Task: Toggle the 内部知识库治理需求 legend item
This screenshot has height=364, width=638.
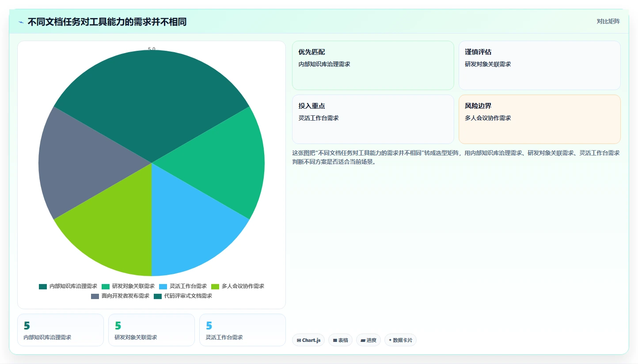Action: [68, 286]
